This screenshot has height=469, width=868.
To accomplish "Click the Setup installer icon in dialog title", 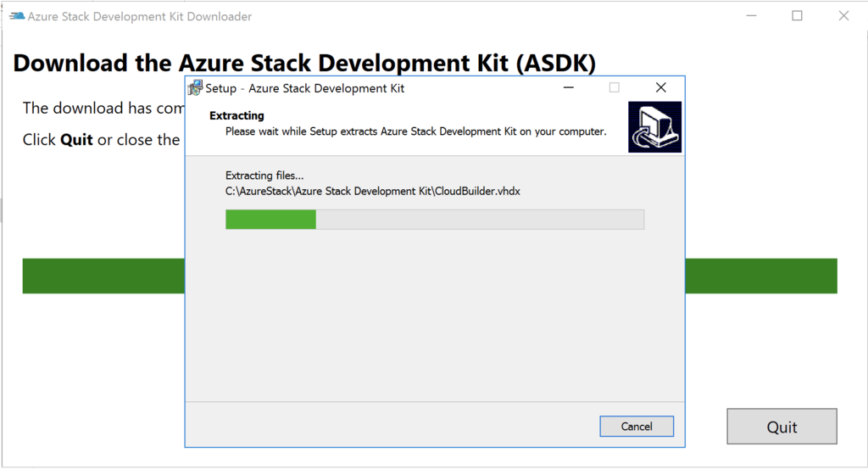I will tap(195, 88).
